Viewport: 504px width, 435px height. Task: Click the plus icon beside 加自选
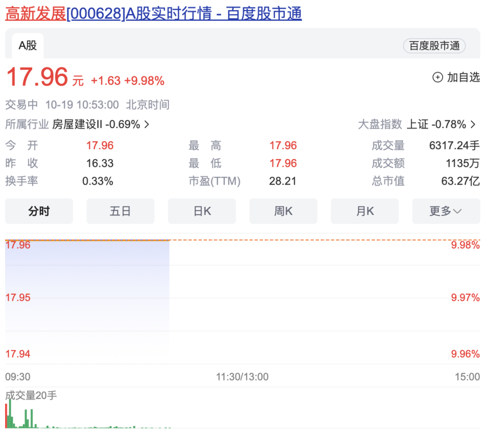click(x=437, y=77)
